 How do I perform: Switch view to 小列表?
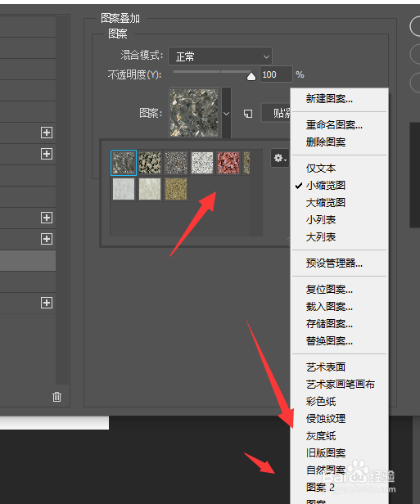click(321, 220)
